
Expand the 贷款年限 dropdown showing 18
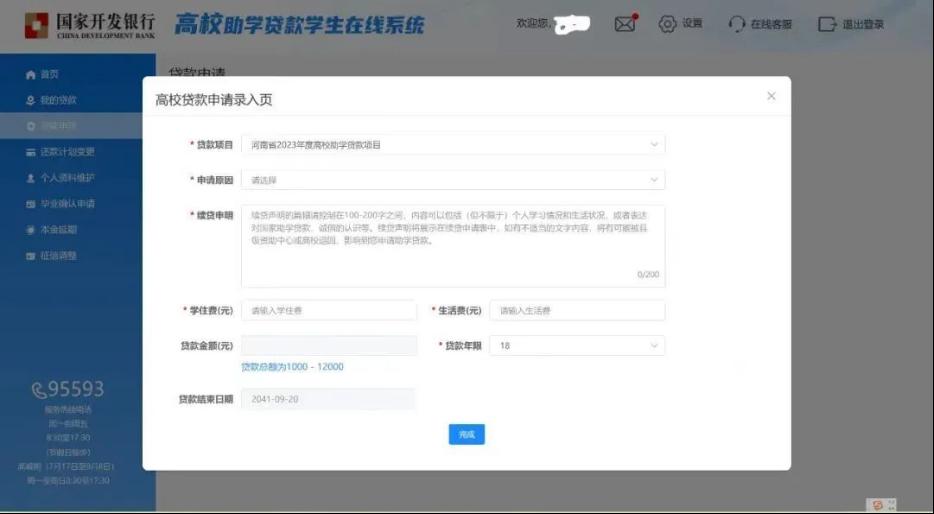577,346
